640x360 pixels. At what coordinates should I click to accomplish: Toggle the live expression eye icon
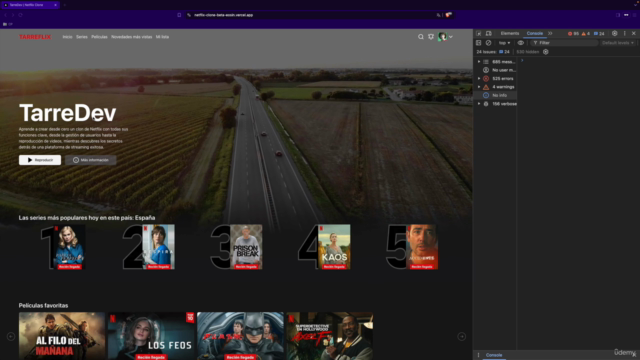click(521, 43)
